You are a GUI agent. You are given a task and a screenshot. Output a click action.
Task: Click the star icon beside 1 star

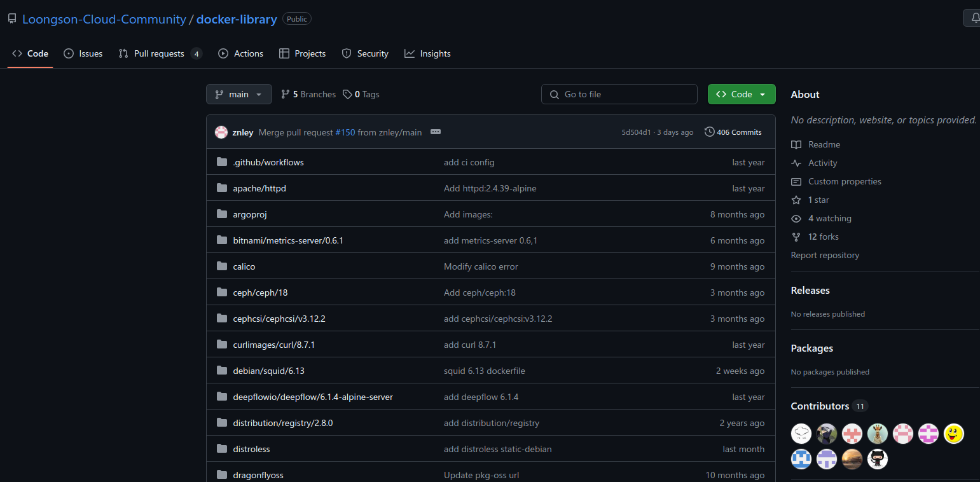pos(796,200)
